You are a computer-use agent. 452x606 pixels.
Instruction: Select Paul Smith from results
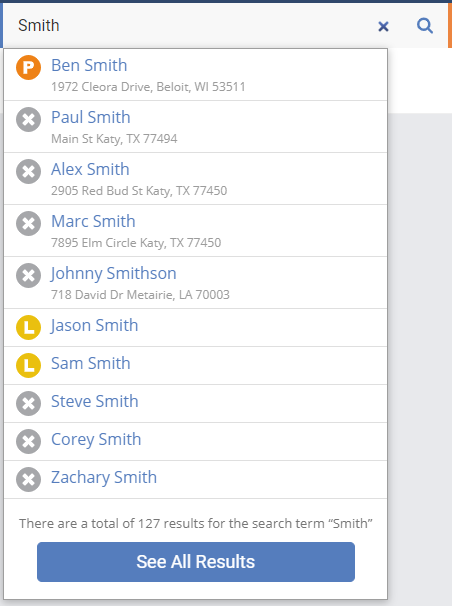195,127
